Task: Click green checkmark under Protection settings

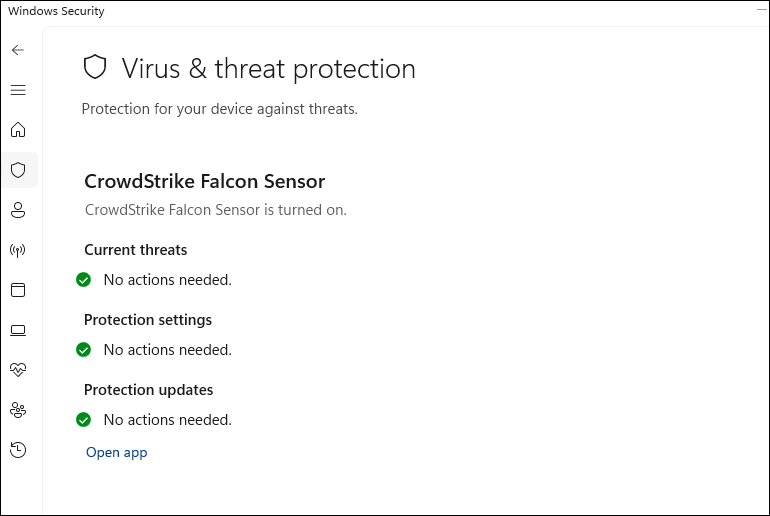Action: click(84, 350)
